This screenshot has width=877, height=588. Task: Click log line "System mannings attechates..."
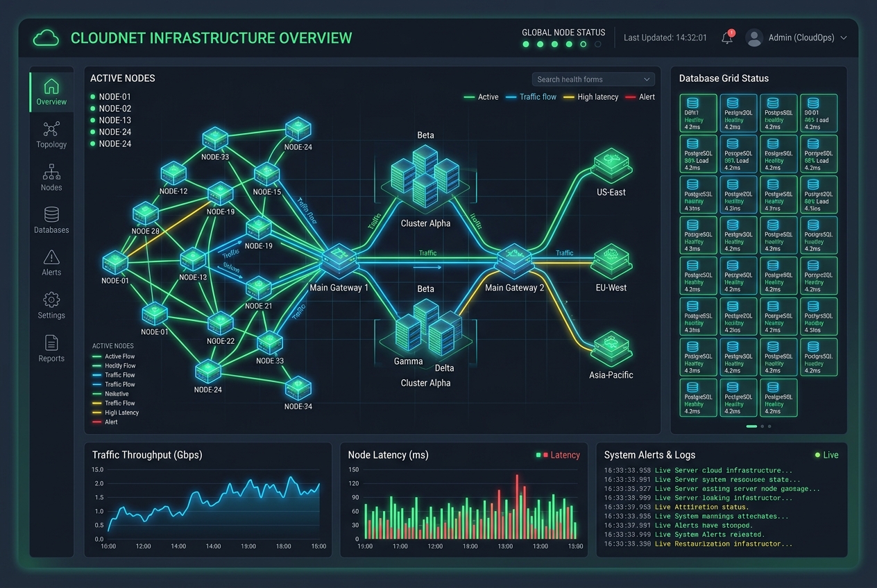(x=696, y=517)
